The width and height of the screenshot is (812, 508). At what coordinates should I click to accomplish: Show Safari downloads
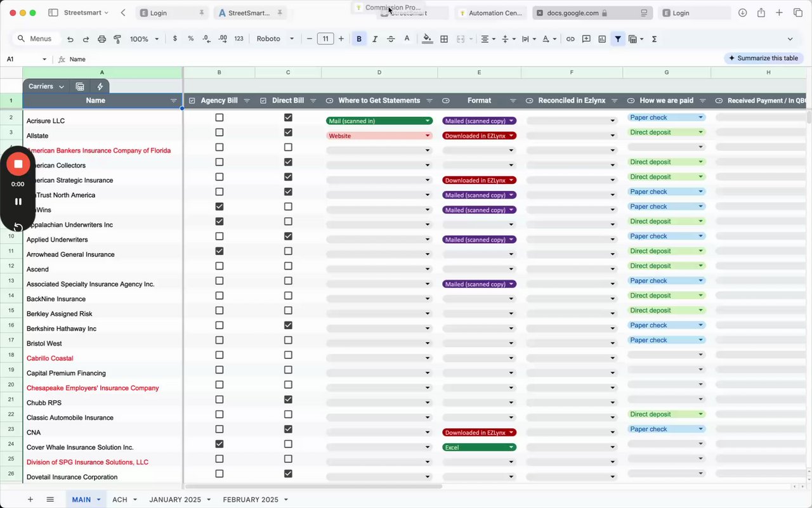[742, 13]
